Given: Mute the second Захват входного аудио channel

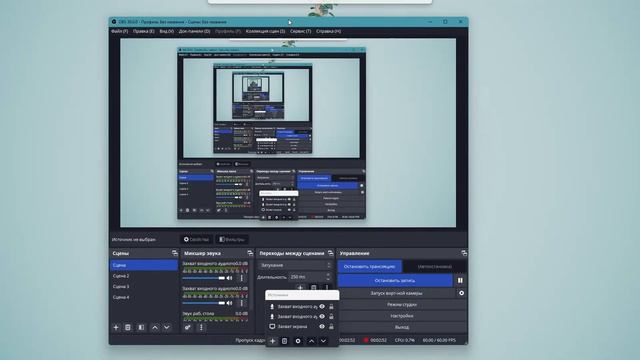Looking at the screenshot, I should (229, 303).
